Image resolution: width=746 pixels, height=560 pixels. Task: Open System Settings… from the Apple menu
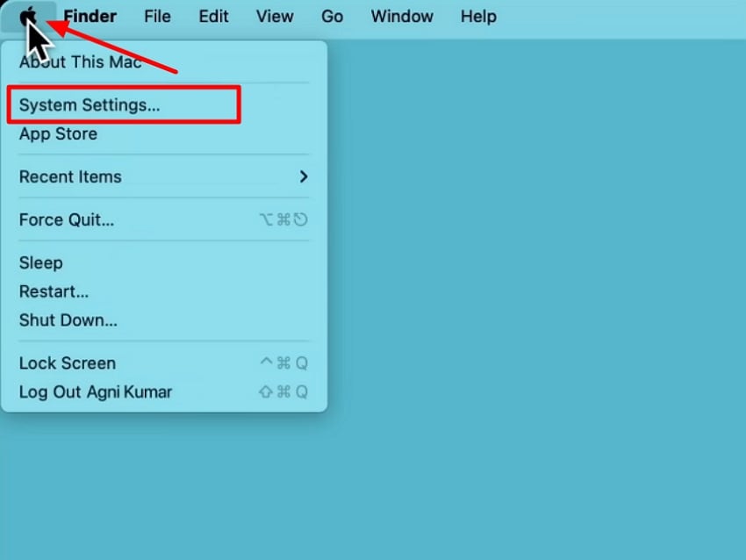(164, 104)
